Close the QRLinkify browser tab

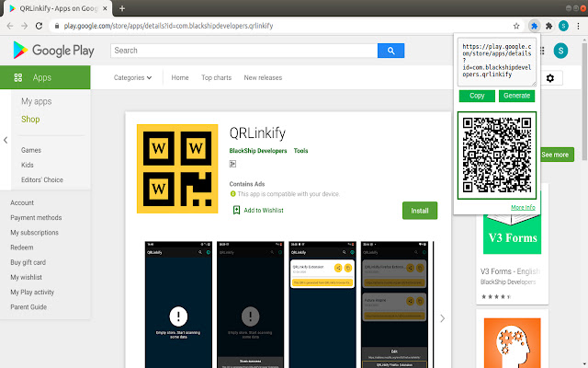105,8
